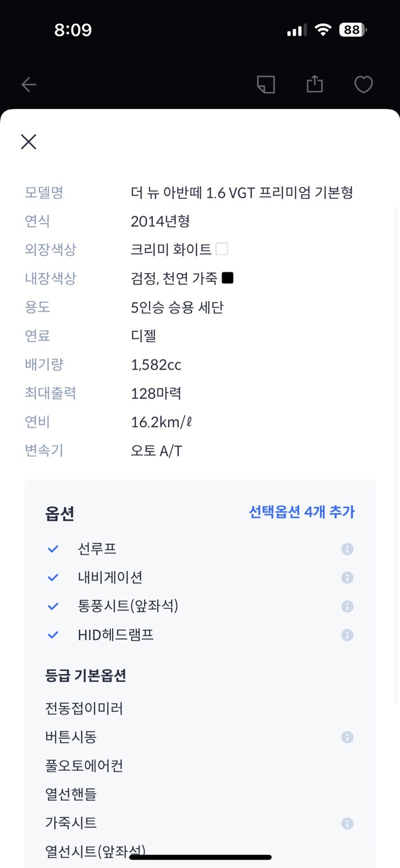Tap the HID헤드램프 checkmark
The height and width of the screenshot is (868, 400).
click(x=53, y=635)
